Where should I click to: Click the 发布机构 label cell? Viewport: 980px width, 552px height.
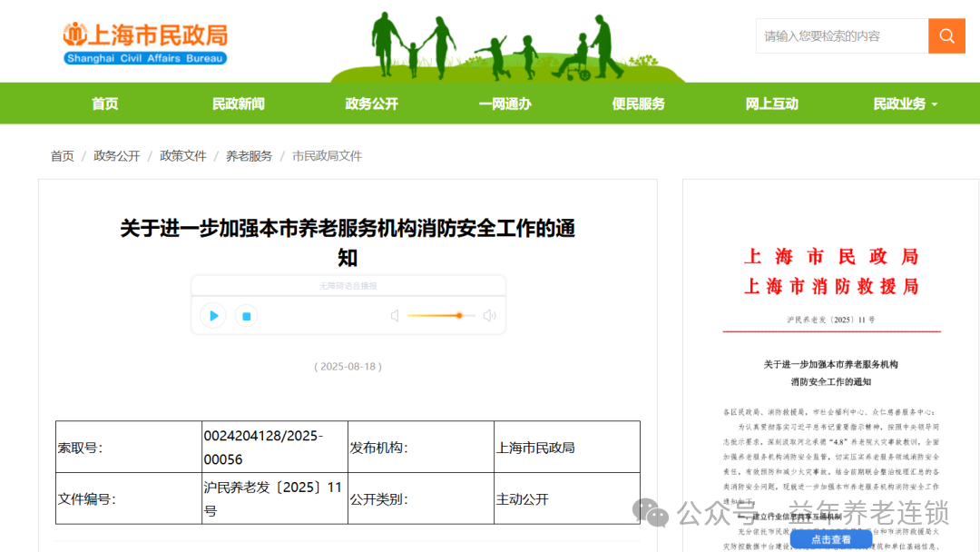click(421, 447)
